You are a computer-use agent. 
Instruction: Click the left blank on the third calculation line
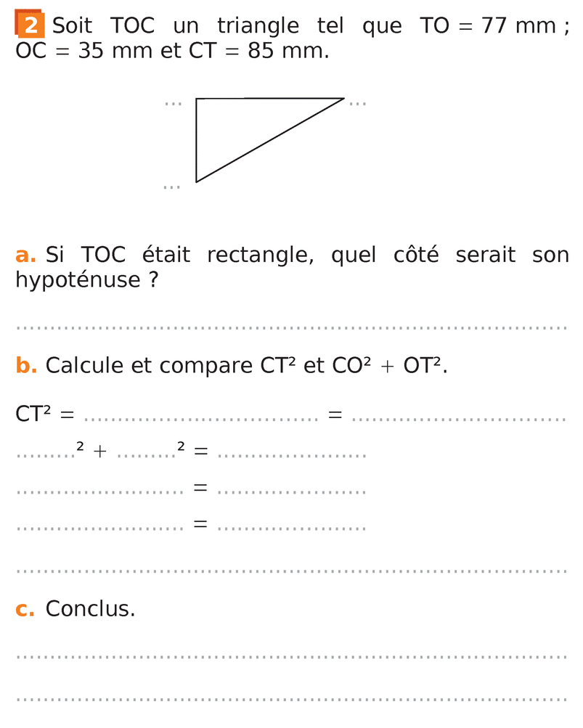click(x=99, y=493)
